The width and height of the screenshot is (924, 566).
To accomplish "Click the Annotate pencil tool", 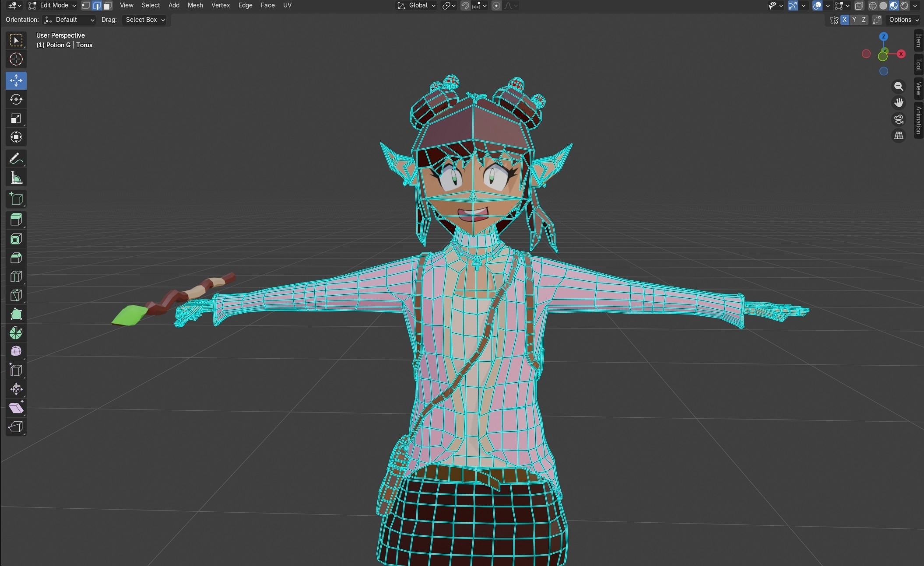I will pyautogui.click(x=16, y=158).
